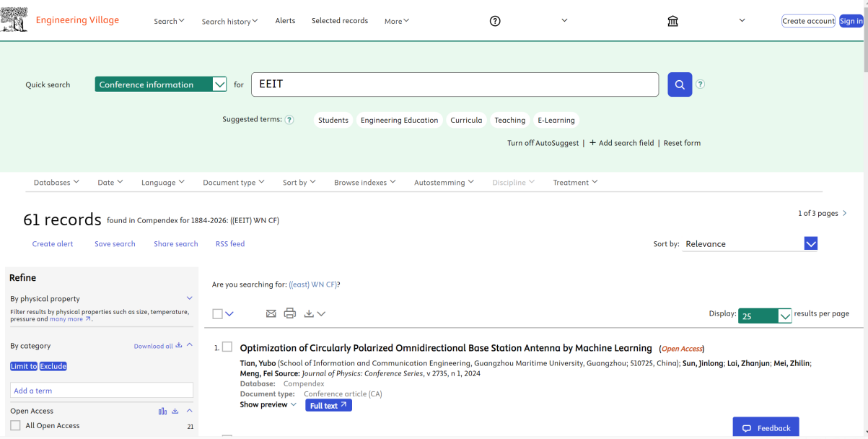Screen dimensions: 868x439
Task: Click the blue magnifier search button
Action: point(679,84)
